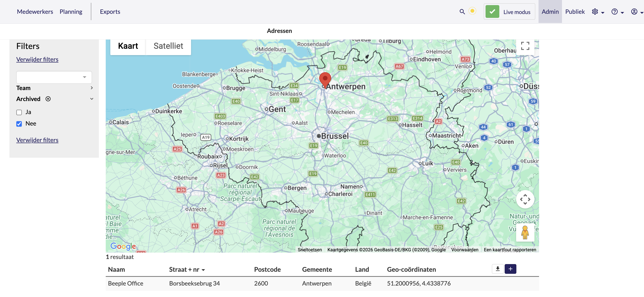Viewport: 644px width, 297px height.
Task: Click Een kaartfout rapporteren link
Action: pos(510,250)
